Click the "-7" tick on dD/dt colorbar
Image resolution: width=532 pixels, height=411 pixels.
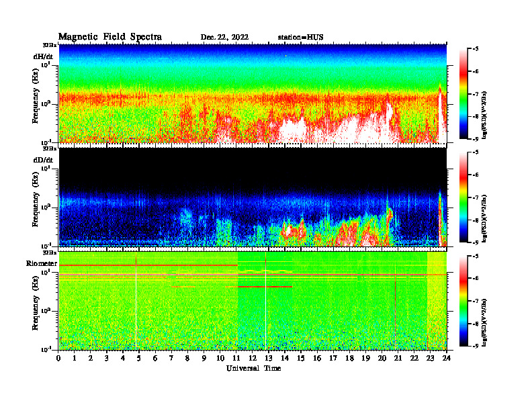point(475,197)
